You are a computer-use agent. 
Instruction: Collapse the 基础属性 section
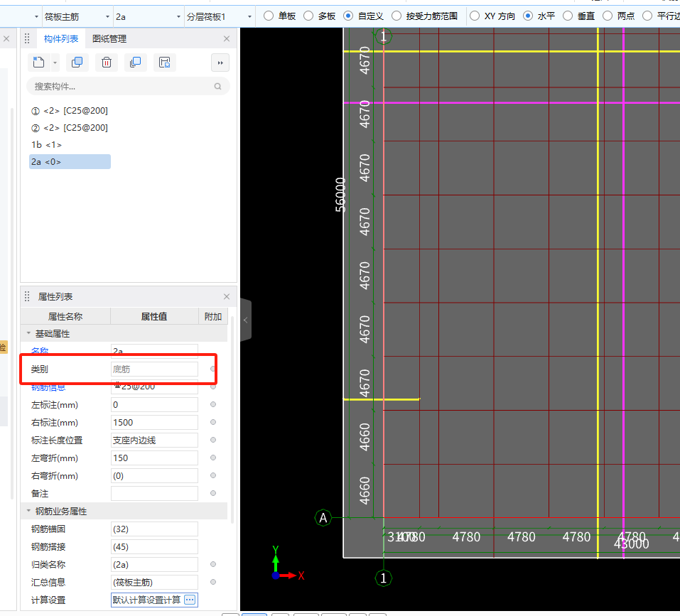tap(28, 333)
